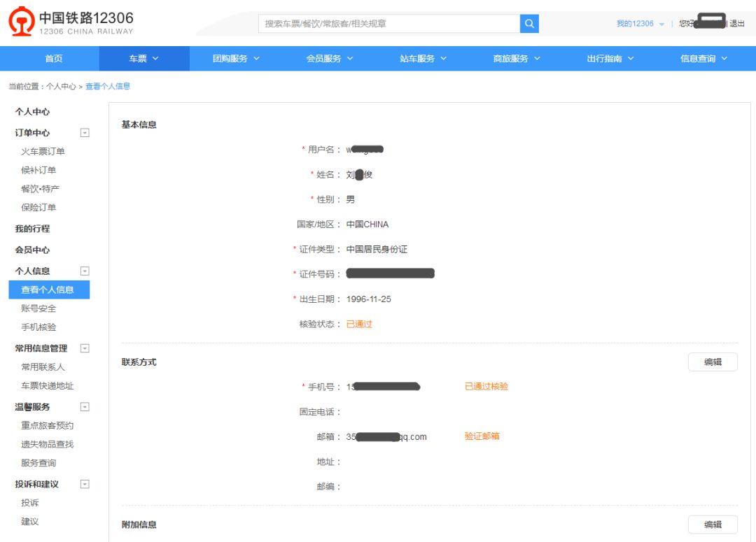
Task: Open 候补订单 in the sidebar
Action: tap(38, 170)
